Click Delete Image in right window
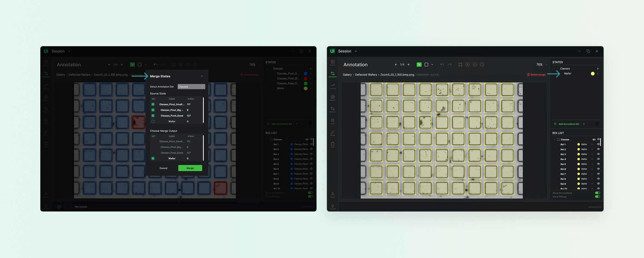 536,74
